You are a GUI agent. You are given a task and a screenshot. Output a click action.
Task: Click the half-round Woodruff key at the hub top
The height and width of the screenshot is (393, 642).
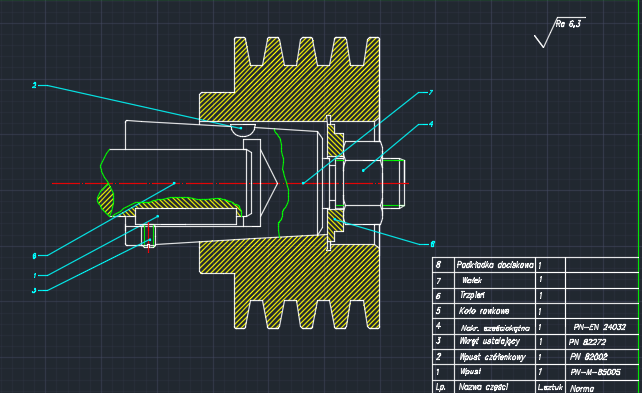243,130
